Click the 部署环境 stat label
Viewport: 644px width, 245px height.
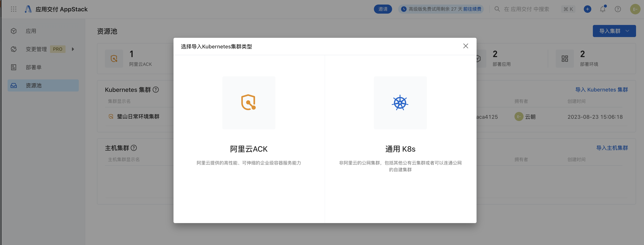[x=589, y=64]
